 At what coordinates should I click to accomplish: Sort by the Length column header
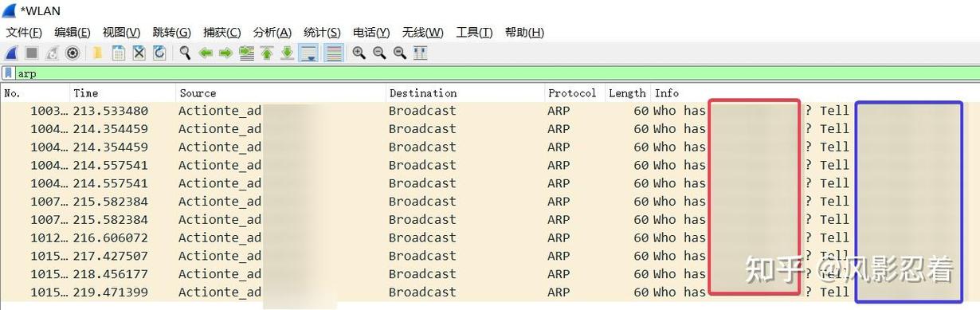628,93
